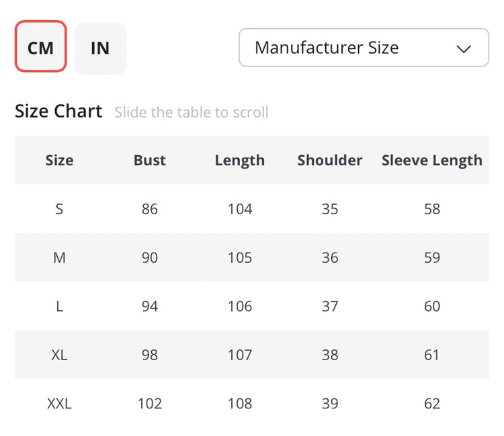Screen dimensions: 504x436
Task: Click sleeve length value 60 for L
Action: pos(431,306)
